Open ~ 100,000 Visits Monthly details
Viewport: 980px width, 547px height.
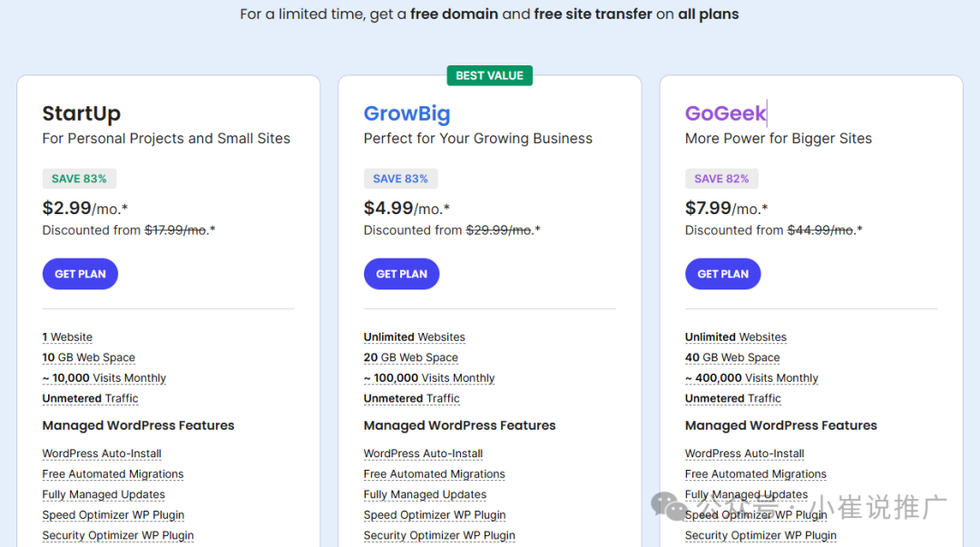click(428, 378)
